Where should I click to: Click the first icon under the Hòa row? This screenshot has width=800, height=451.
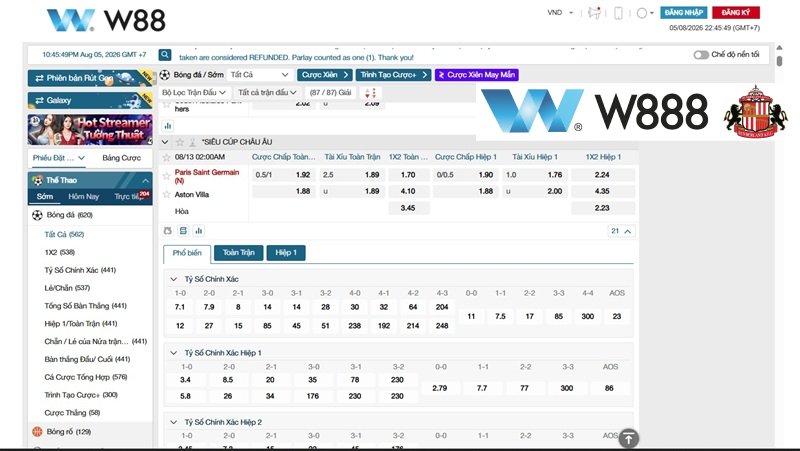pyautogui.click(x=168, y=231)
